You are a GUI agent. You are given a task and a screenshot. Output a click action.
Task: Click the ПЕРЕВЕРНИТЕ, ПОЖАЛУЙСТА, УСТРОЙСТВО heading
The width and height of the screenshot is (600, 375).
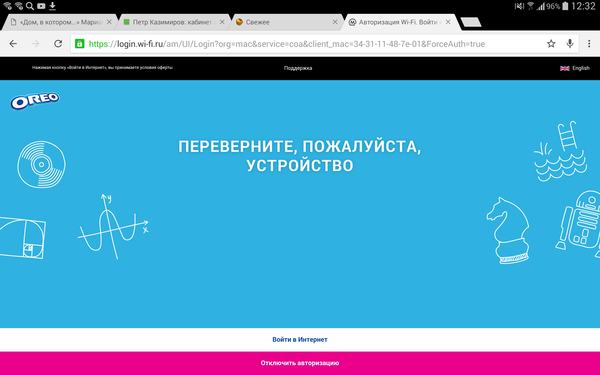point(300,156)
